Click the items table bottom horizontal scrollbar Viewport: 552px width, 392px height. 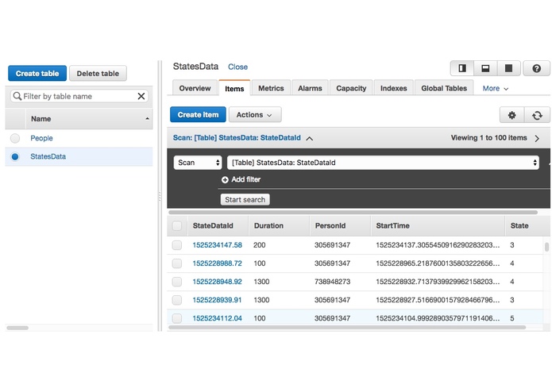(347, 327)
